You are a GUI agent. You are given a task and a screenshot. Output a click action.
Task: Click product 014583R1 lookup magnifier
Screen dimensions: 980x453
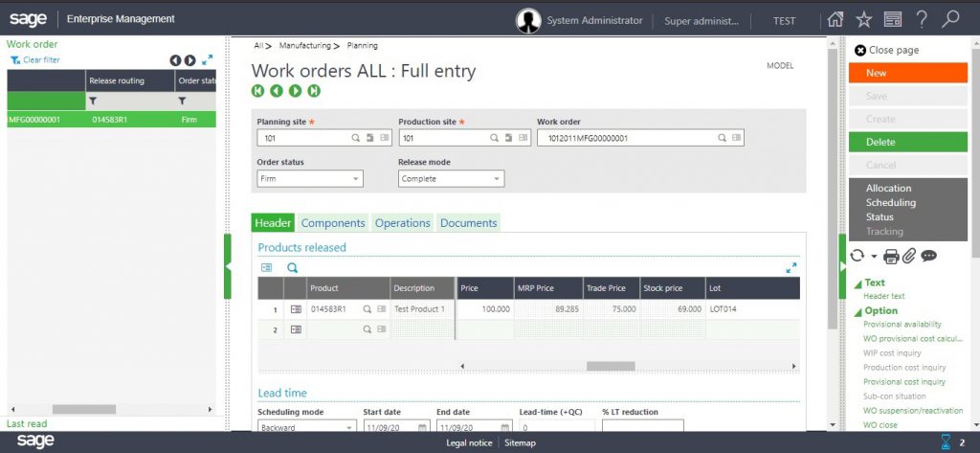[x=367, y=309]
